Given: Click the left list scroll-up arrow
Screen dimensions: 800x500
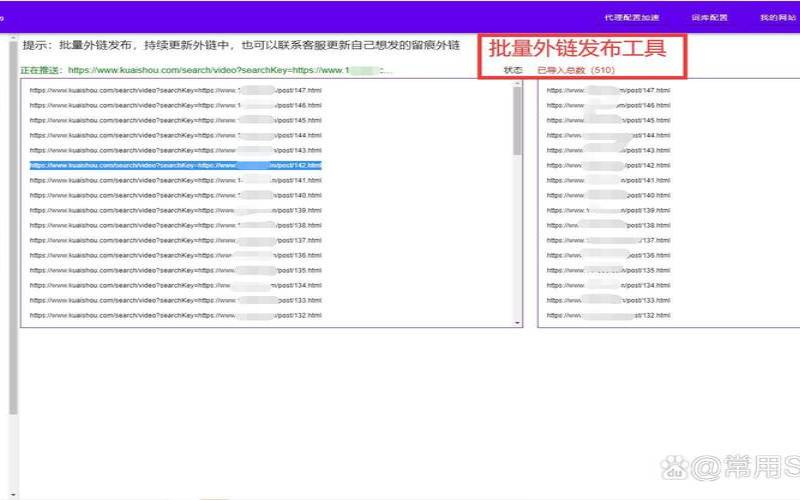Looking at the screenshot, I should point(517,83).
